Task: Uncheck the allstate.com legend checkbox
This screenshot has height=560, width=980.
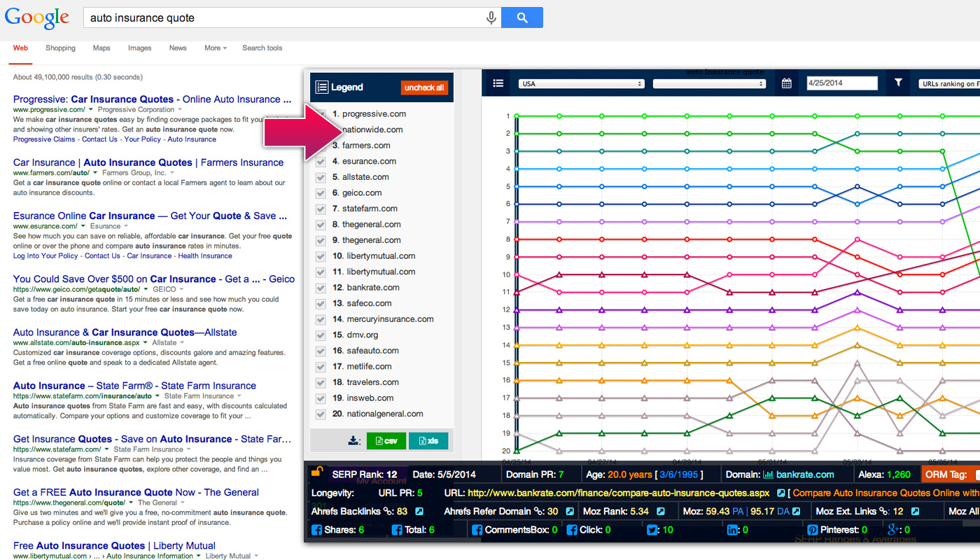Action: (321, 177)
